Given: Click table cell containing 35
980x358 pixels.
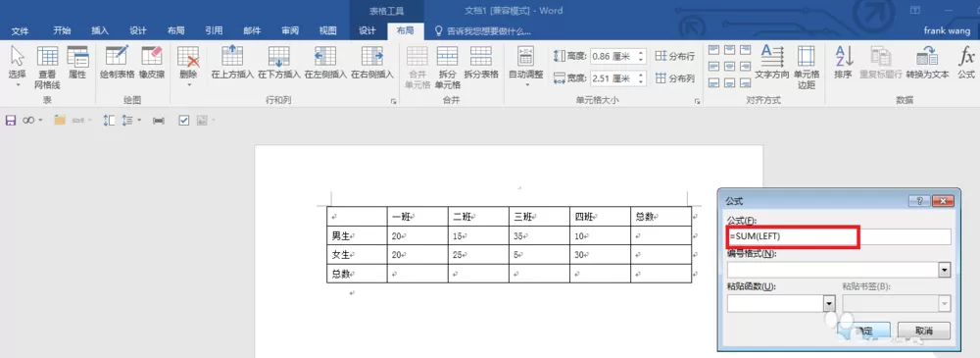Looking at the screenshot, I should tap(539, 236).
